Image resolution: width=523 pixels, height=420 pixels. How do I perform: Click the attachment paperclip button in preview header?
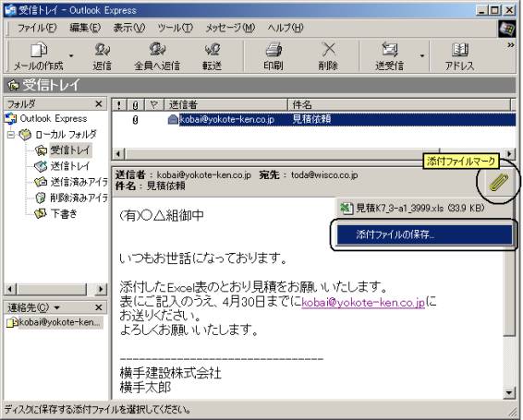pyautogui.click(x=498, y=182)
